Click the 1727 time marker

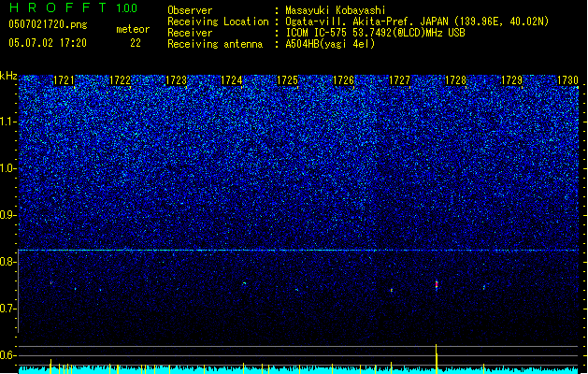(x=399, y=80)
